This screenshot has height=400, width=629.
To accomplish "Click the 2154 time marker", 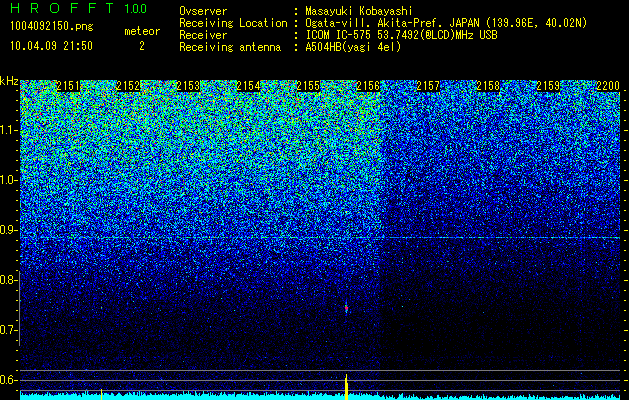I will click(x=248, y=86).
